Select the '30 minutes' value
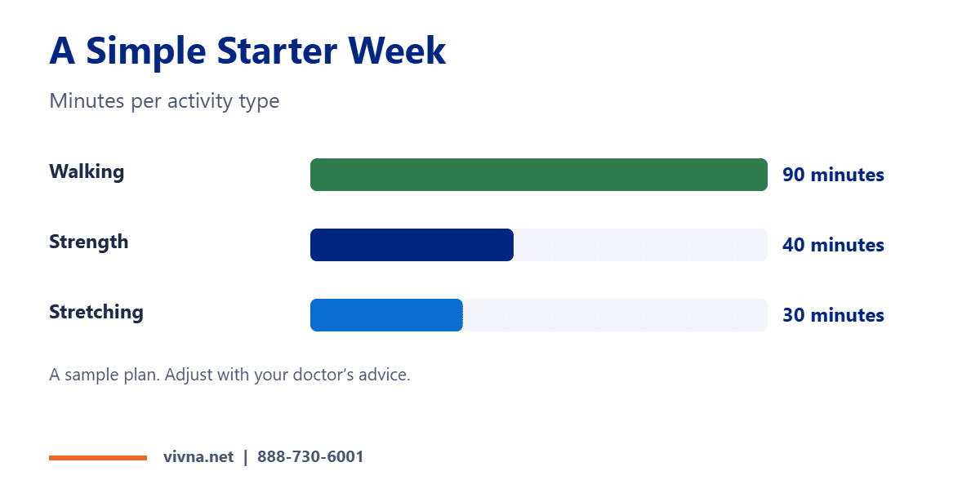The height and width of the screenshot is (480, 980). pyautogui.click(x=833, y=315)
